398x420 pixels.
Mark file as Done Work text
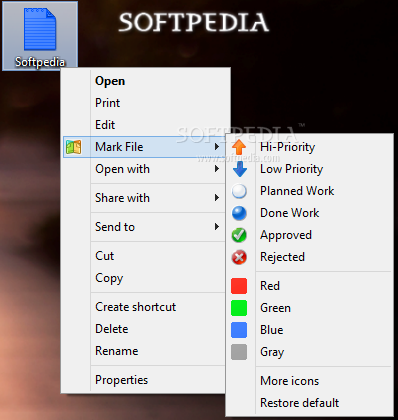pyautogui.click(x=290, y=213)
